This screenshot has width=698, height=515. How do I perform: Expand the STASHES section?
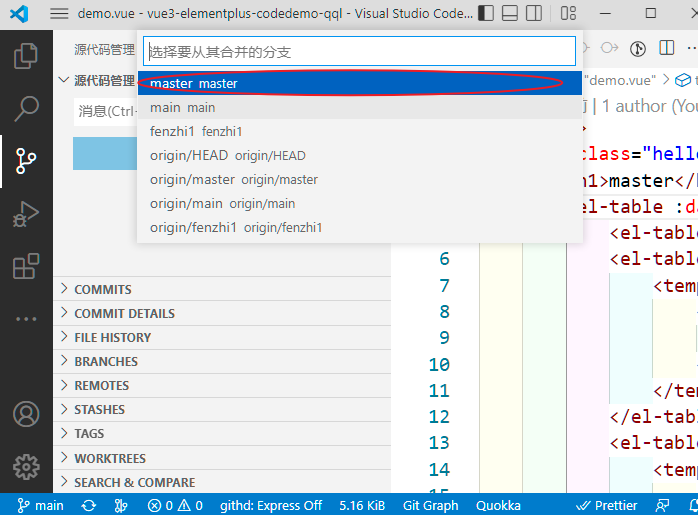[222, 410]
